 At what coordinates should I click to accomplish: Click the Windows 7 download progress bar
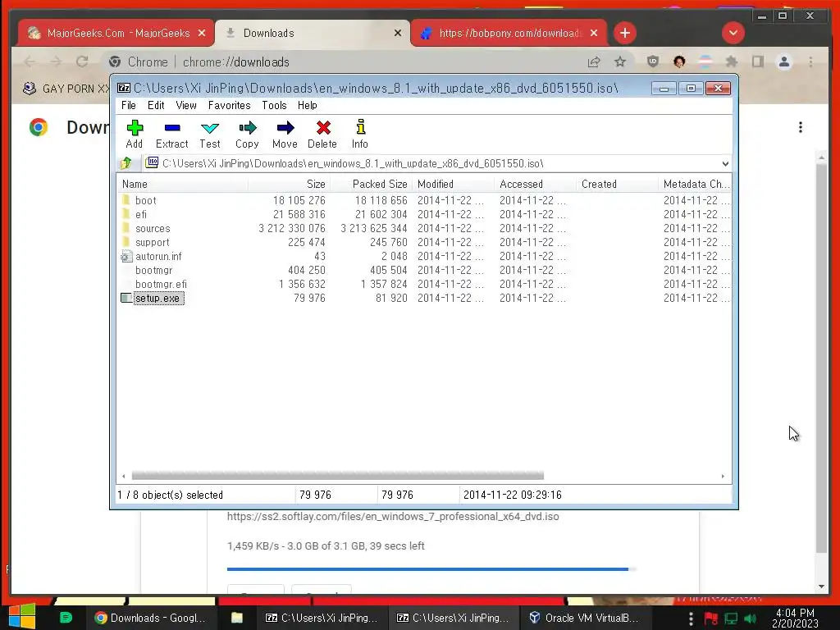click(x=431, y=569)
